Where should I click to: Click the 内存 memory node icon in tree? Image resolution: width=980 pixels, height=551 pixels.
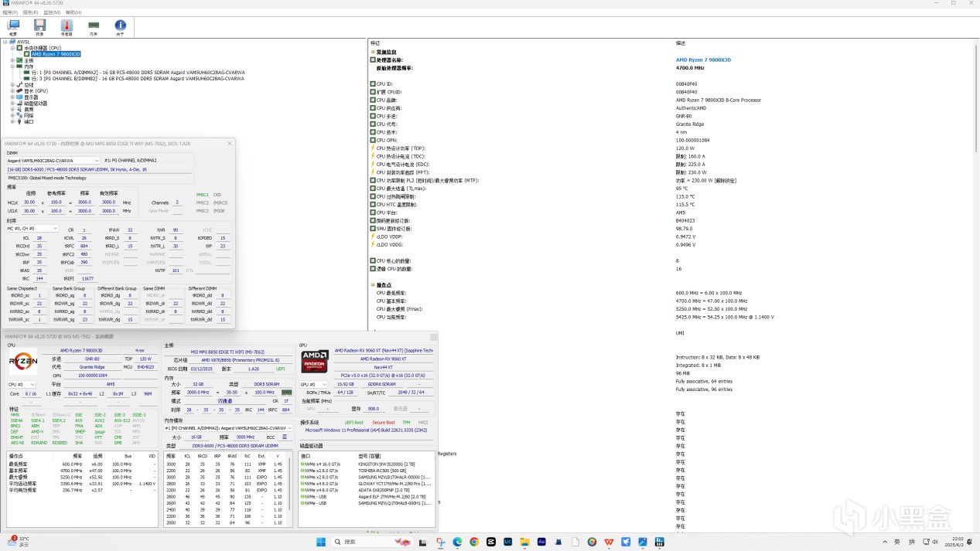[20, 66]
